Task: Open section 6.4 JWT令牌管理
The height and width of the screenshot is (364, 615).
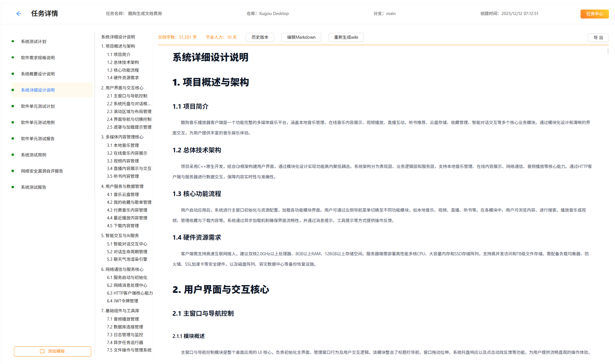Action: pyautogui.click(x=122, y=301)
